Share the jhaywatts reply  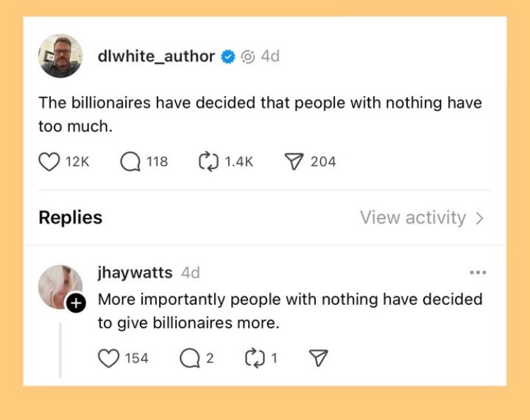[x=319, y=358]
